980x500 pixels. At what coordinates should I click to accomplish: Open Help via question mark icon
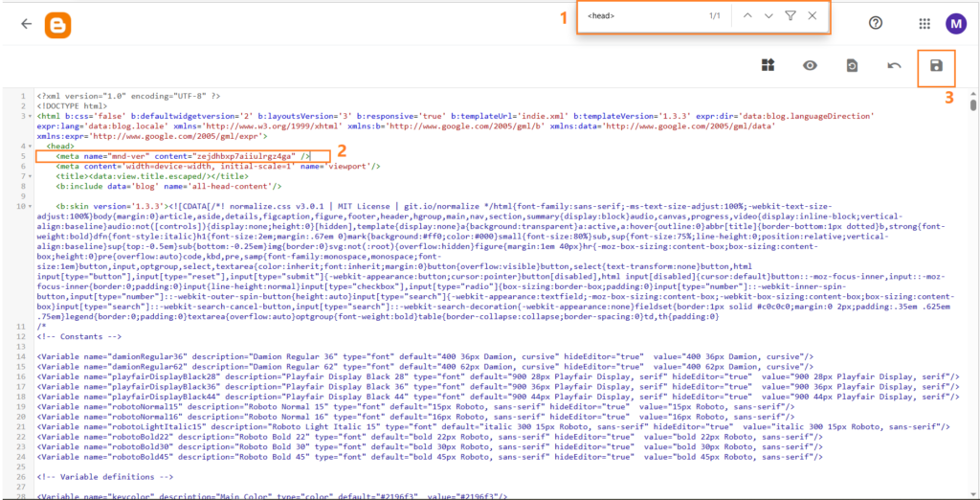pos(875,24)
